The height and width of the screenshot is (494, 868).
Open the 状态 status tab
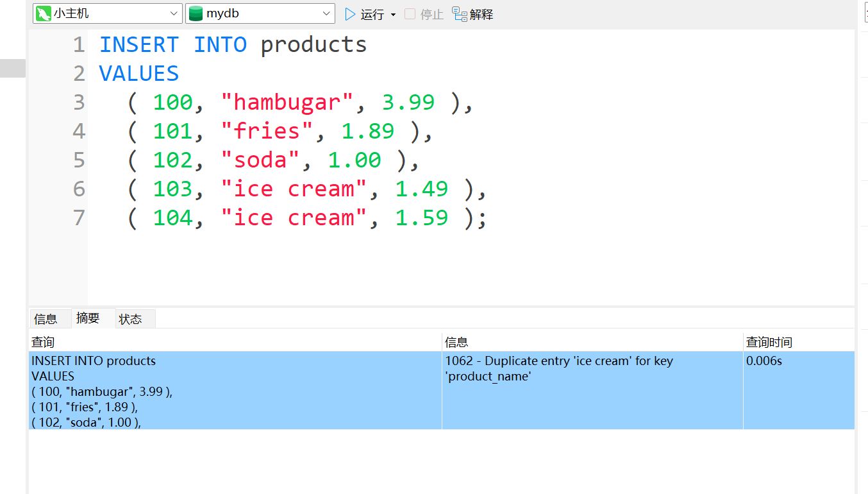coord(130,319)
